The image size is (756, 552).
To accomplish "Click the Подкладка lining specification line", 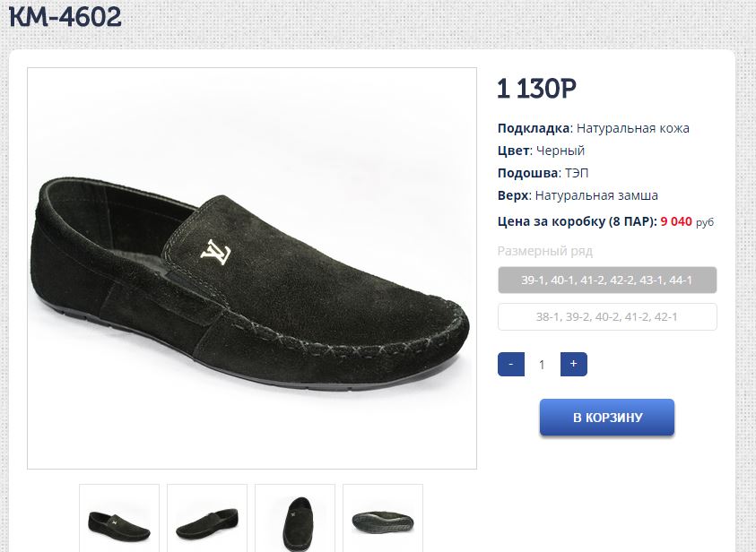I will pos(593,128).
